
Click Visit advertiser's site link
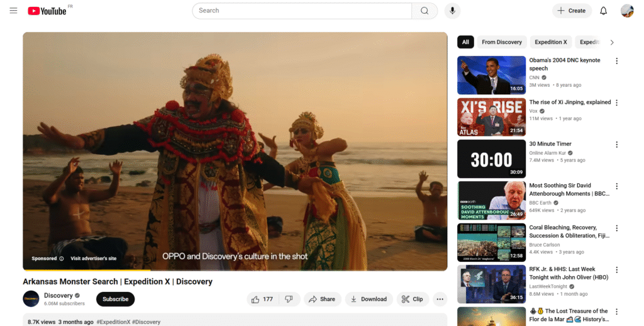(x=93, y=259)
